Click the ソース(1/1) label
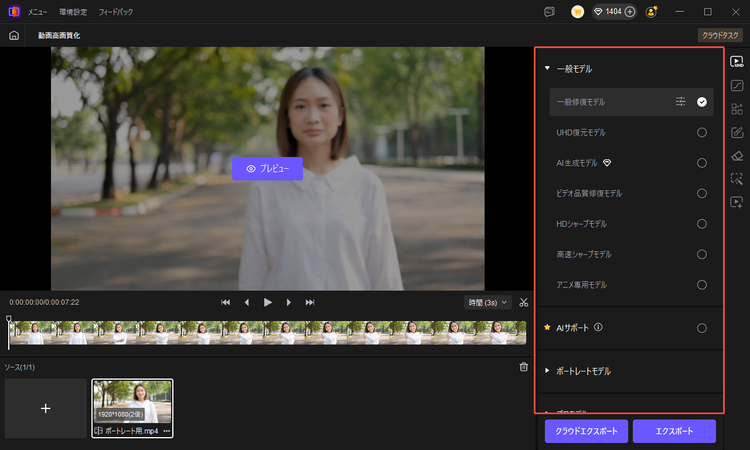Image resolution: width=750 pixels, height=450 pixels. click(20, 367)
